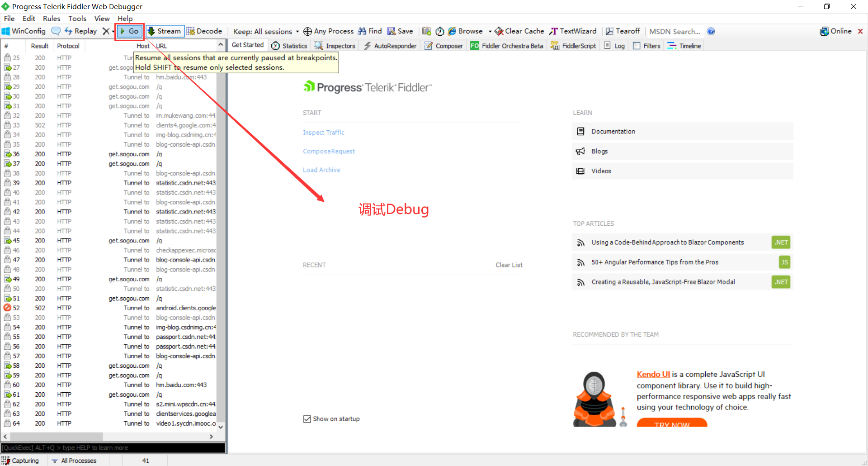Click the timer stopwatch icon
Image resolution: width=868 pixels, height=466 pixels.
click(x=440, y=31)
